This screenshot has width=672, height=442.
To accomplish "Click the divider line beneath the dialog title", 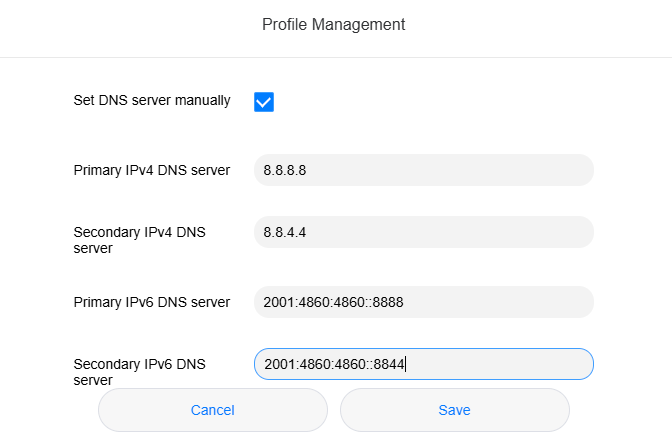I will [336, 57].
